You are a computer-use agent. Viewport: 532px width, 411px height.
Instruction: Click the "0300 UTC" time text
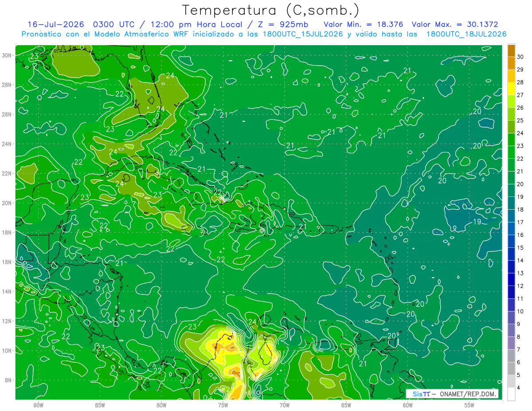coord(114,24)
